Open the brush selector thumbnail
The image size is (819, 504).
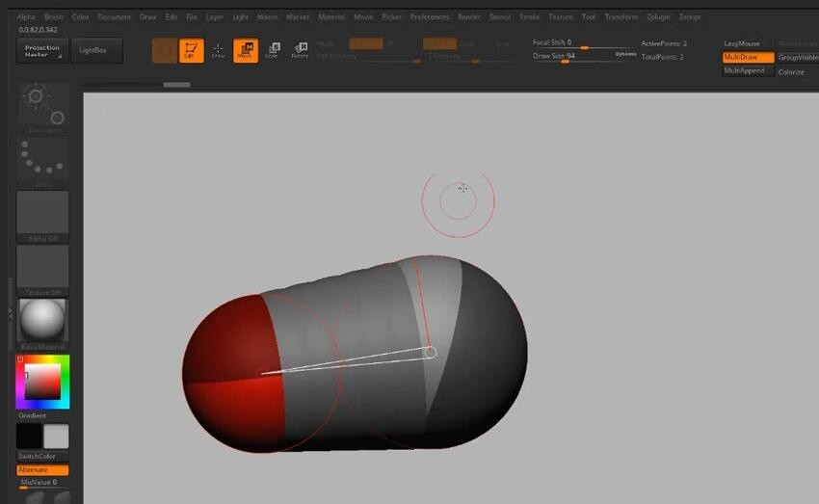pyautogui.click(x=43, y=108)
